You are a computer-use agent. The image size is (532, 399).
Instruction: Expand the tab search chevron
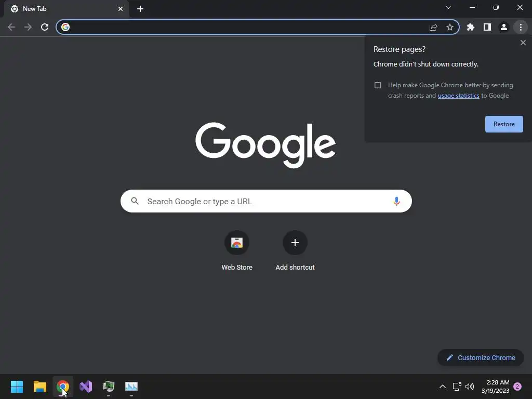(448, 7)
